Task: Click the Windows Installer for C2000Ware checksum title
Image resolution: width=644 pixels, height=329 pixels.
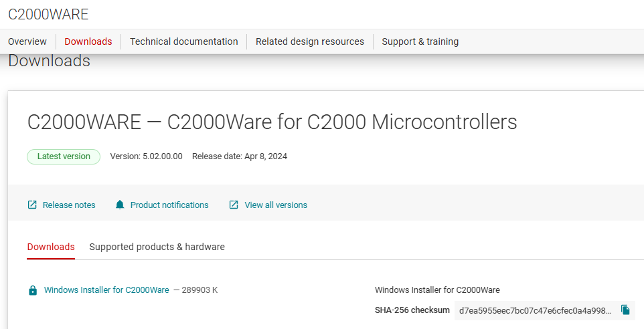Action: tap(437, 290)
